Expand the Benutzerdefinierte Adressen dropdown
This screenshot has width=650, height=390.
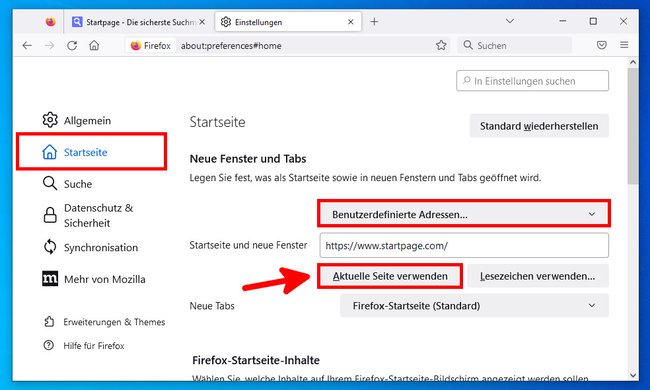coord(464,214)
